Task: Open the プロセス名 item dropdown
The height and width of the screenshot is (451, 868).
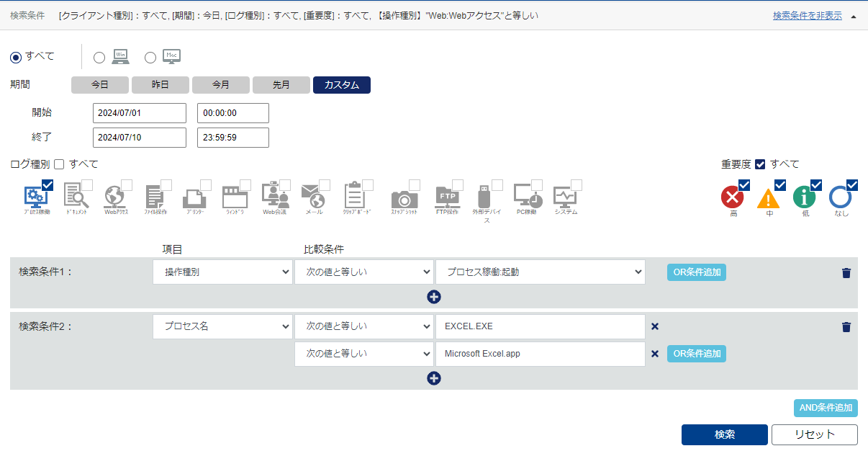Action: pyautogui.click(x=222, y=326)
